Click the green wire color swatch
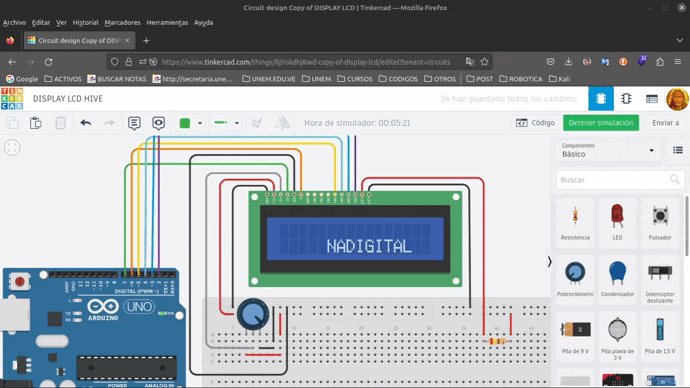 (185, 123)
